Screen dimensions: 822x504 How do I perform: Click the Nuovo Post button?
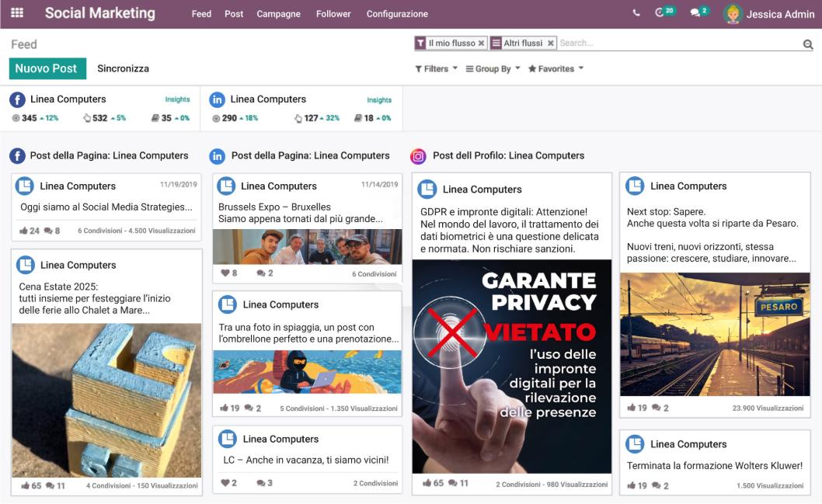click(47, 68)
